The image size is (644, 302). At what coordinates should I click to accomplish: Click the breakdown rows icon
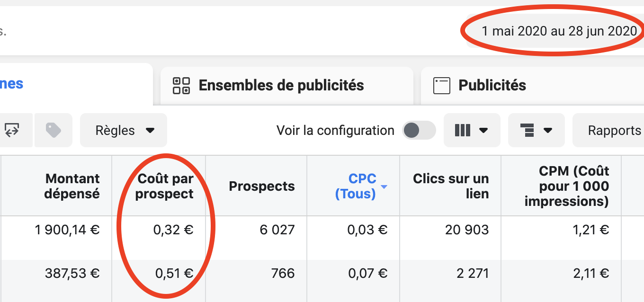[527, 130]
